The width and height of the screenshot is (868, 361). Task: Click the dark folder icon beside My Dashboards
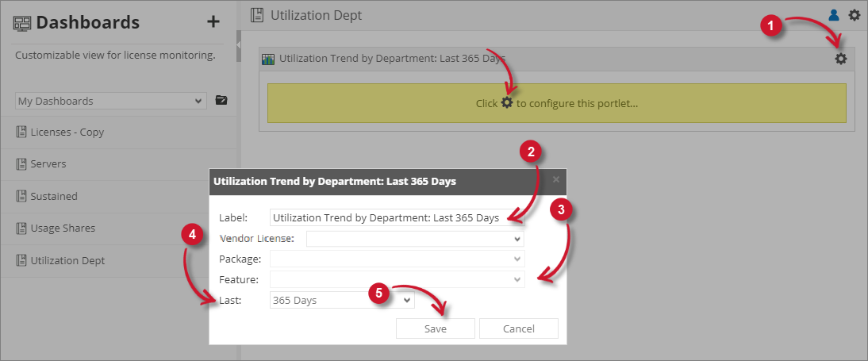(221, 100)
